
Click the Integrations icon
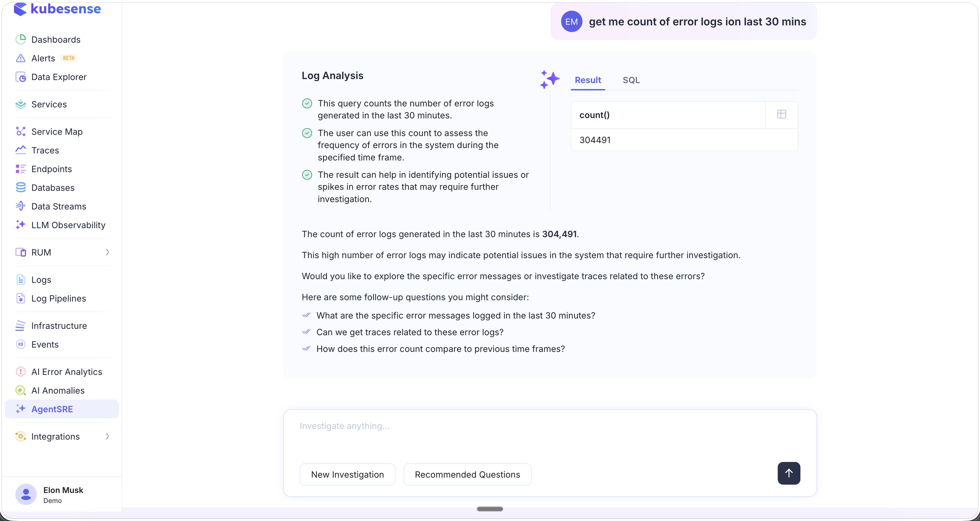(x=21, y=436)
